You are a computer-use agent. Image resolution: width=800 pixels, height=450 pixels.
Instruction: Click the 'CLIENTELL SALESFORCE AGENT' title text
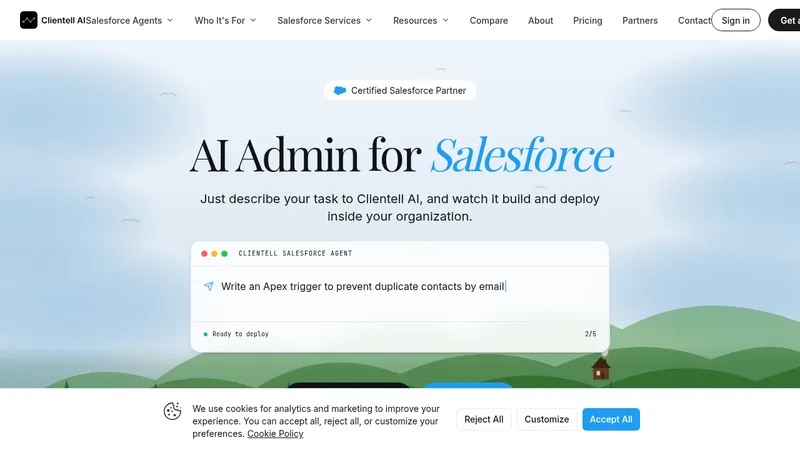[295, 253]
